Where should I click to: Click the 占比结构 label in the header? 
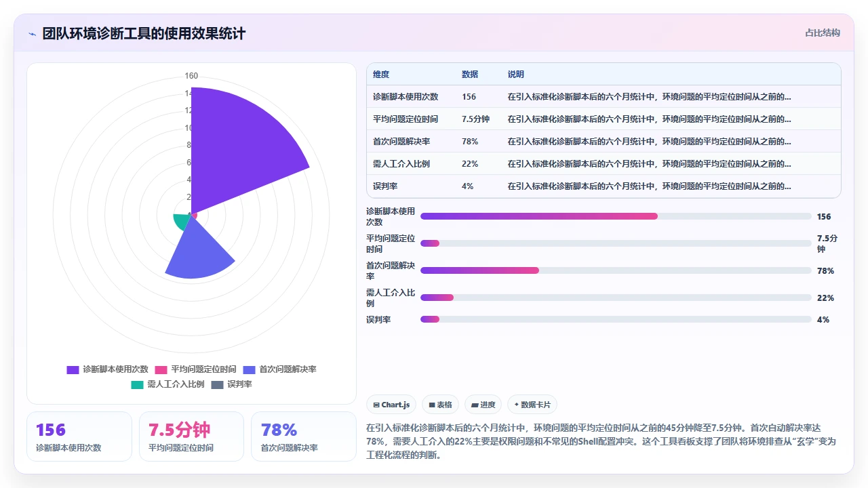click(823, 33)
